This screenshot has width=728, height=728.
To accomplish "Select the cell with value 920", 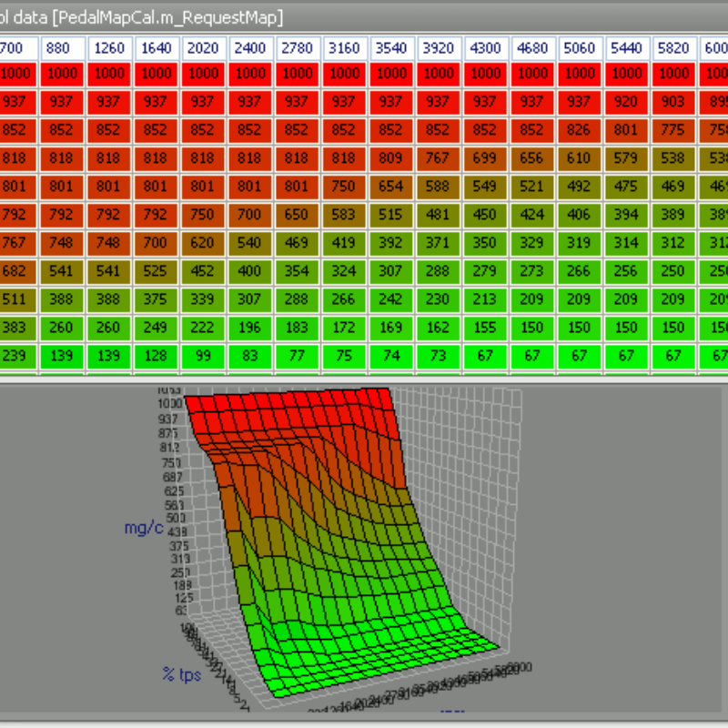I will (x=627, y=103).
